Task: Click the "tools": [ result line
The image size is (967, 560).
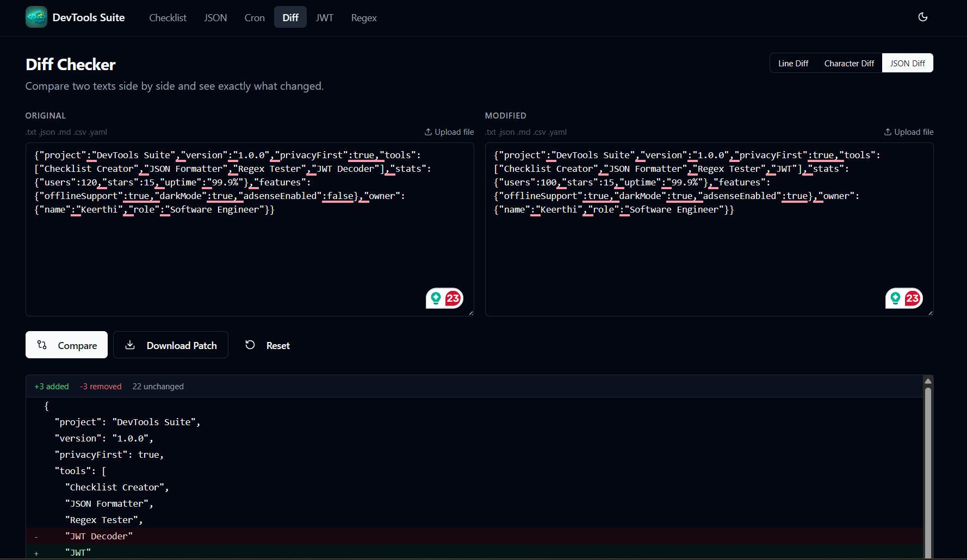Action: coord(474,471)
